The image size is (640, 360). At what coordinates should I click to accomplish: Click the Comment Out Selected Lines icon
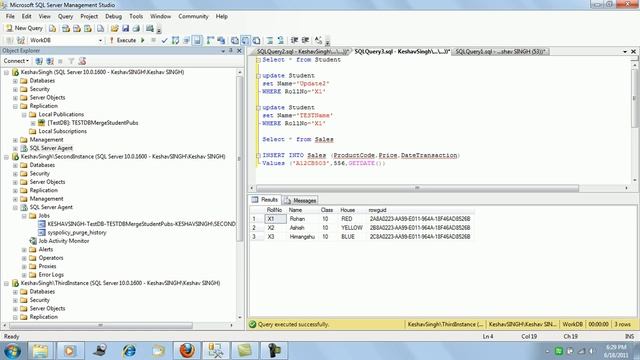coord(270,40)
